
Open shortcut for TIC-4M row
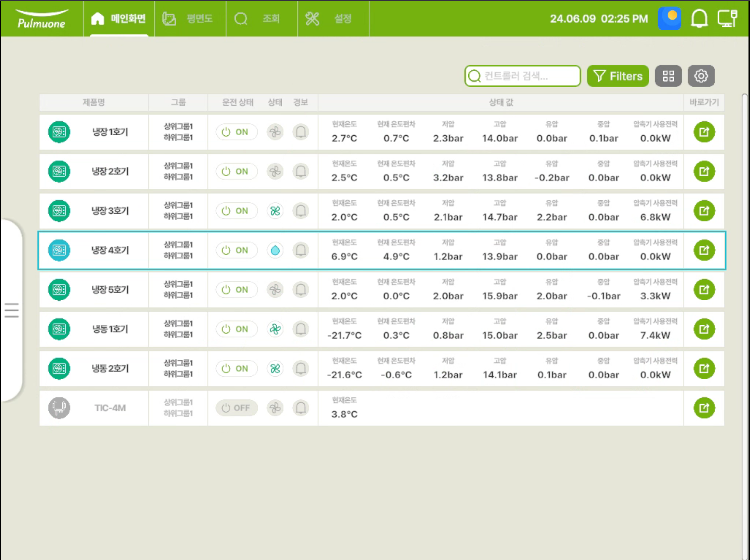[x=704, y=408]
